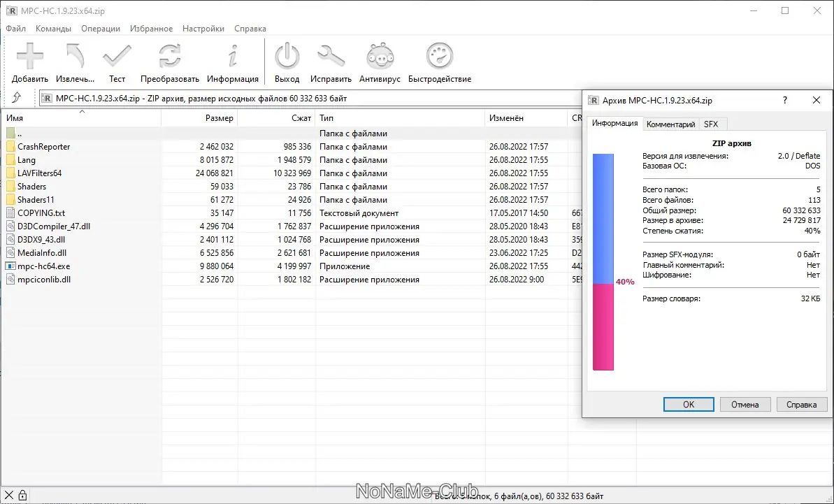This screenshot has height=504, width=834.
Task: Open the Настройки menu
Action: [x=203, y=29]
